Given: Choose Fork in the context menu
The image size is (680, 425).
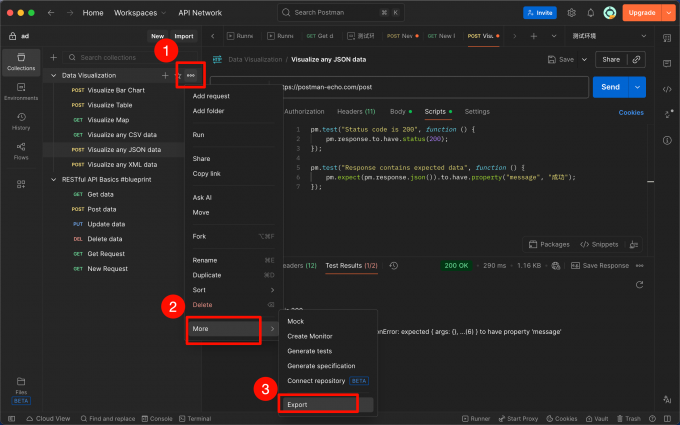Looking at the screenshot, I should [x=233, y=236].
